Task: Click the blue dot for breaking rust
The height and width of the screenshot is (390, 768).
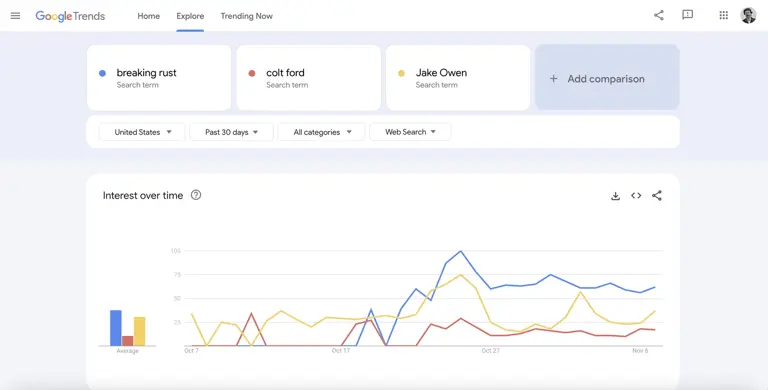Action: (x=102, y=73)
